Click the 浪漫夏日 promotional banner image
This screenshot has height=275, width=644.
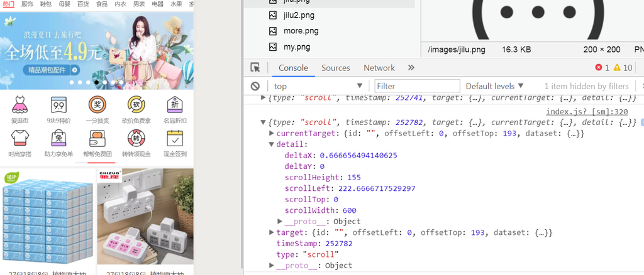(96, 50)
